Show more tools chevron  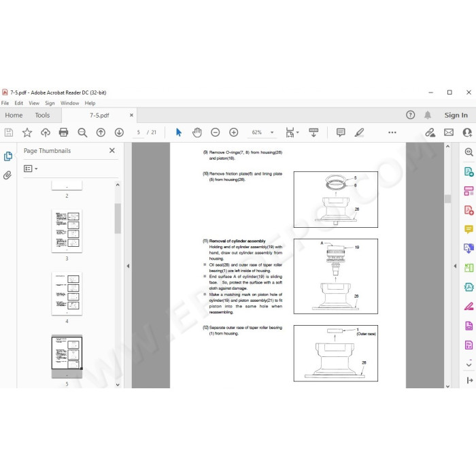click(469, 364)
